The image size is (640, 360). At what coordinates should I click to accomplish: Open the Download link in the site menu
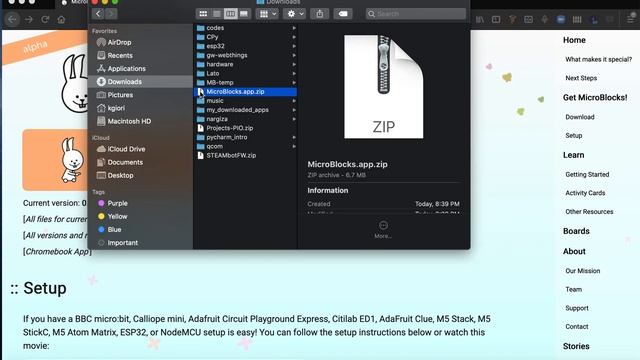(580, 117)
